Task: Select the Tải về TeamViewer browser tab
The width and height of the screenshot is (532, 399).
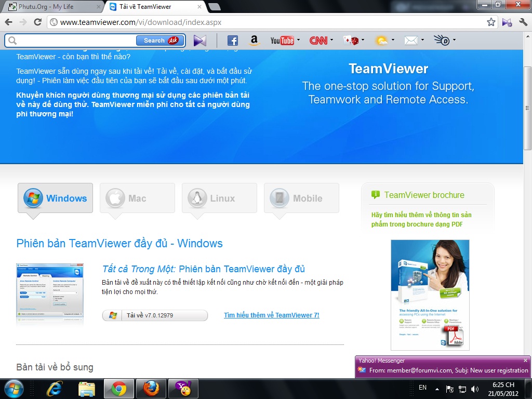Action: [155, 7]
